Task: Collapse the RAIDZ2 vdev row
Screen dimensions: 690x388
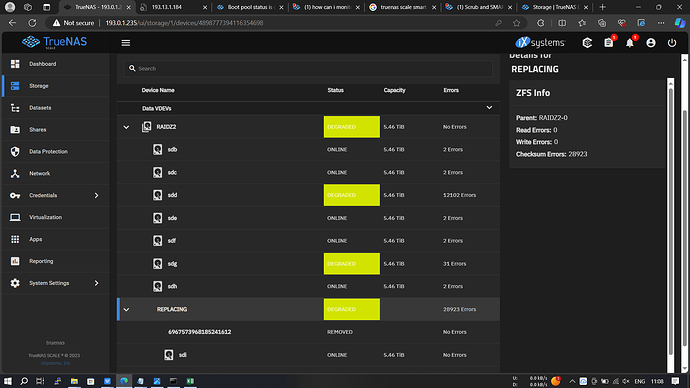Action: [126, 127]
